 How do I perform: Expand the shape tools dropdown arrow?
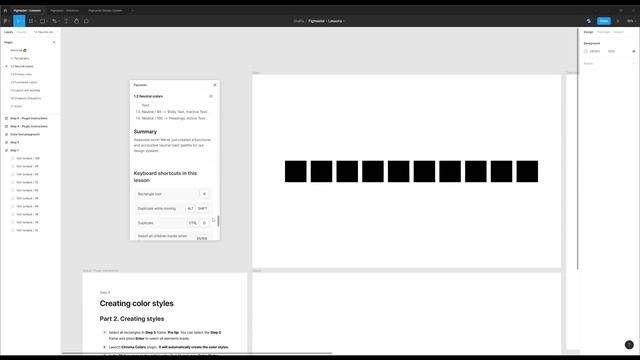point(47,21)
